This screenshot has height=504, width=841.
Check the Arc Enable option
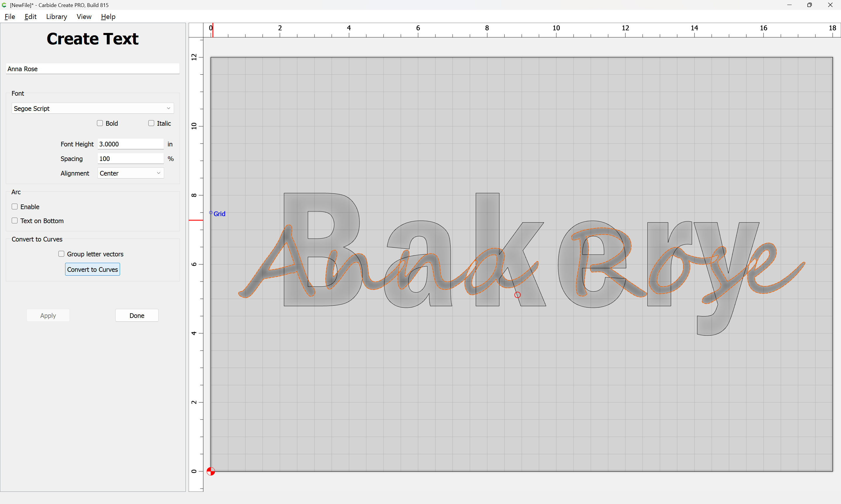coord(15,206)
